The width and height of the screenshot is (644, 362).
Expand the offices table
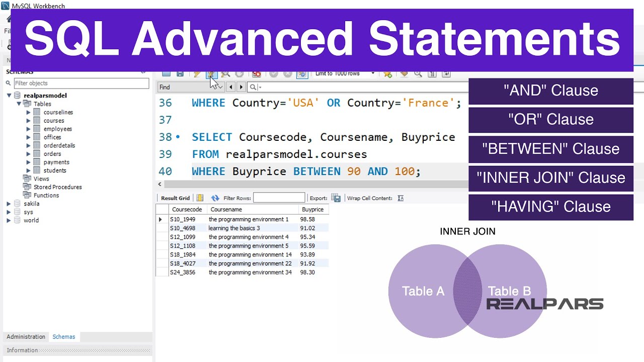click(29, 137)
